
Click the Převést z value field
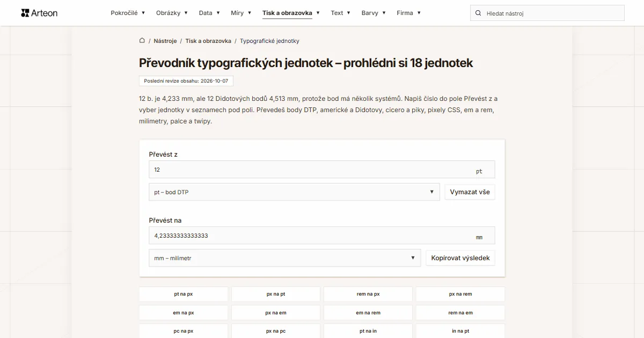pos(322,170)
